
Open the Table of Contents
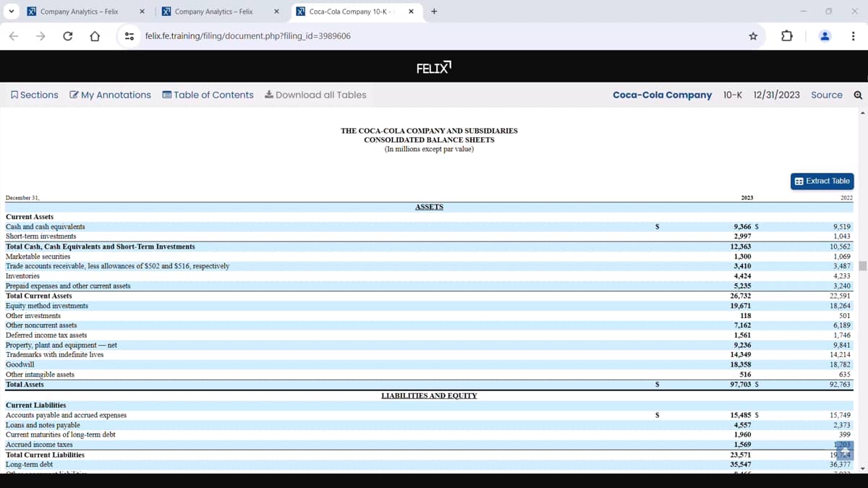(x=208, y=95)
